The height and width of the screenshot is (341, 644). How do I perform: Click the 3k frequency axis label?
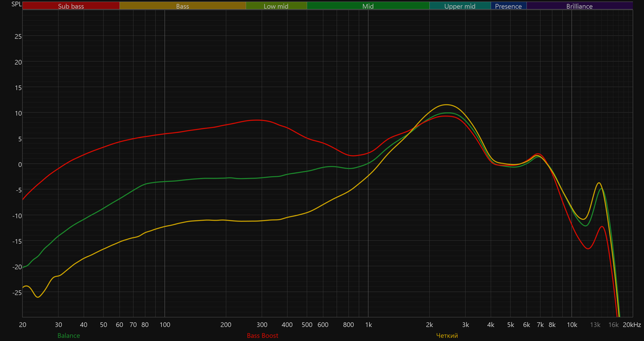coord(465,325)
